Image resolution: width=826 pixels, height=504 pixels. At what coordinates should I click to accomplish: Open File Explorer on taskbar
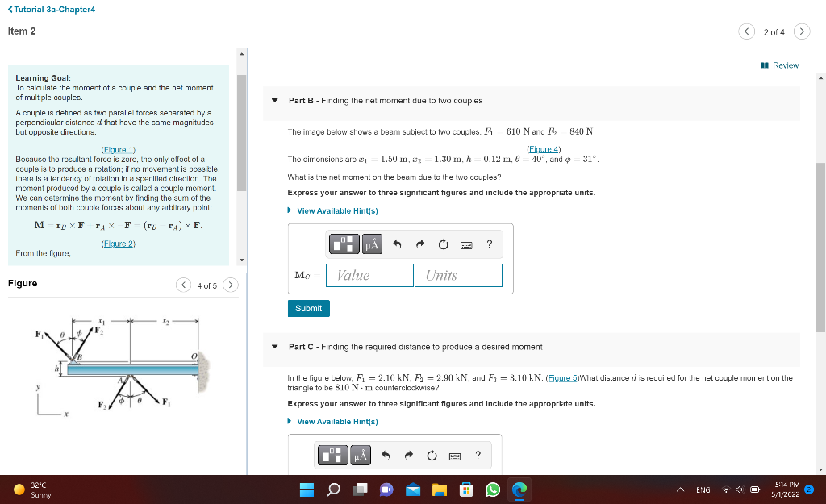point(440,489)
